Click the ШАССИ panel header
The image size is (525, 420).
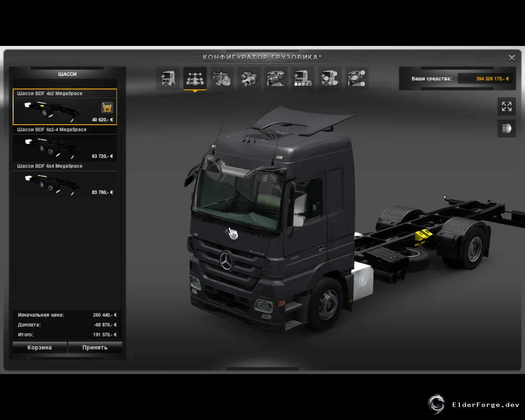67,74
